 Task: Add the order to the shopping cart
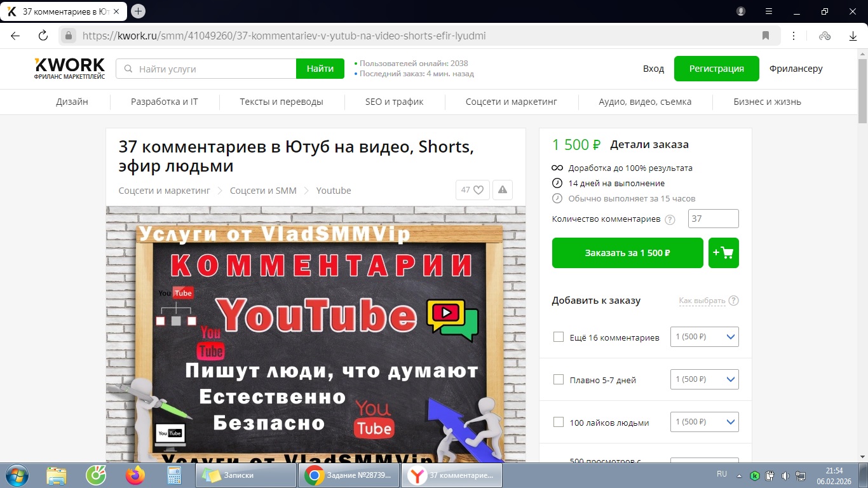pos(724,253)
